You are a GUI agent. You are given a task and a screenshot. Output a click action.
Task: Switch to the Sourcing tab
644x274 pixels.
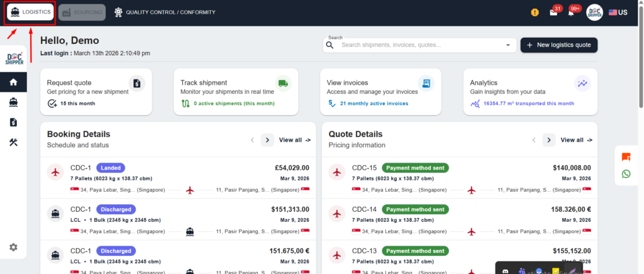click(82, 13)
